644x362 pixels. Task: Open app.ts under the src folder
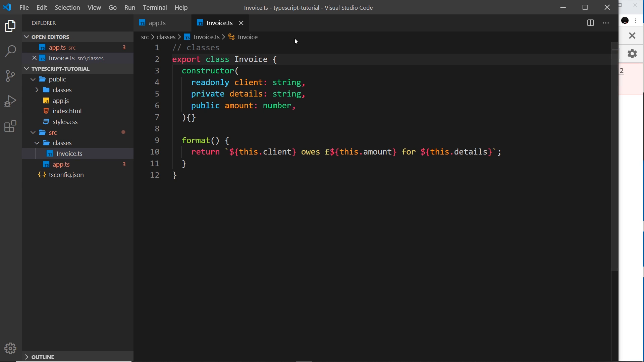point(77,164)
